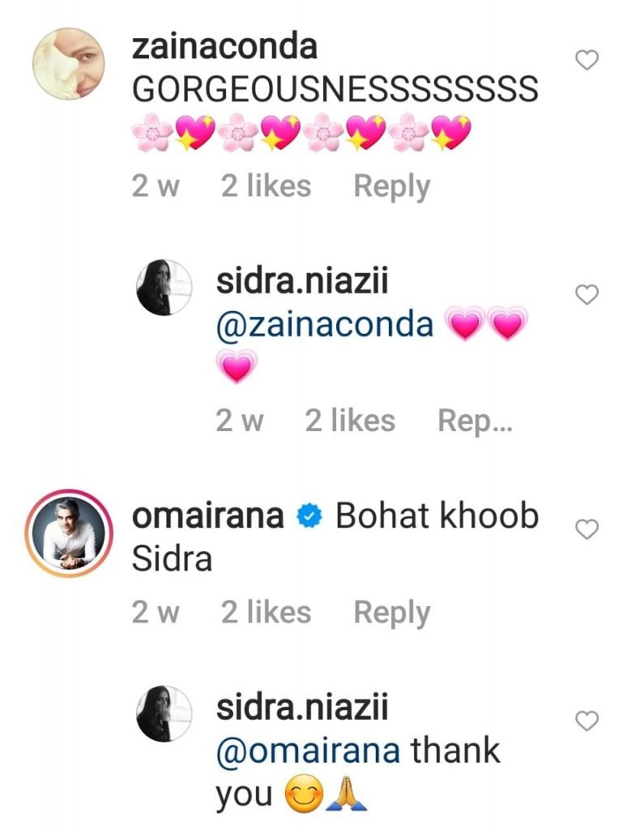The height and width of the screenshot is (830, 644).
Task: View 2 likes on zainaconda's comment
Action: (266, 186)
